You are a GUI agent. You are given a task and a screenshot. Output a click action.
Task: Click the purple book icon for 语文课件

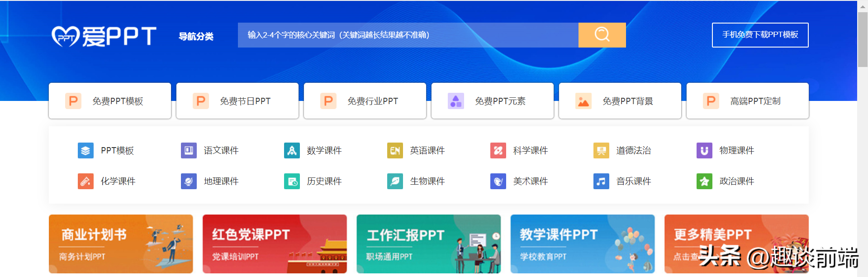coord(189,150)
